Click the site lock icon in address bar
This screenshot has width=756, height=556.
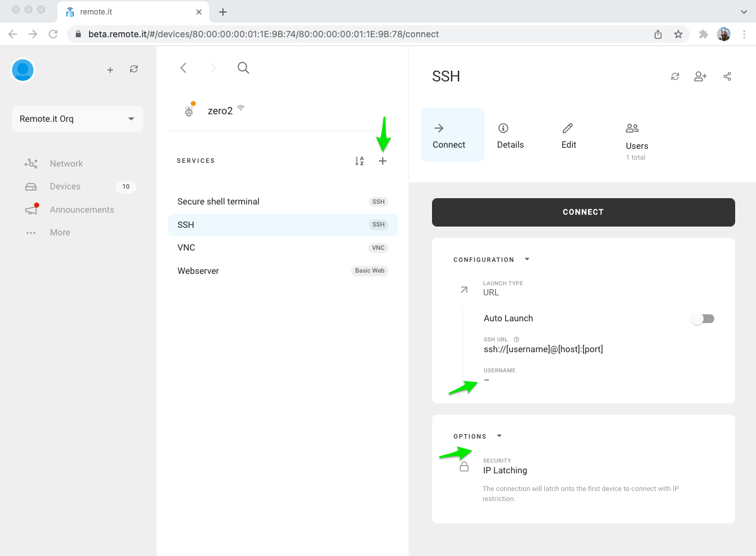(78, 34)
